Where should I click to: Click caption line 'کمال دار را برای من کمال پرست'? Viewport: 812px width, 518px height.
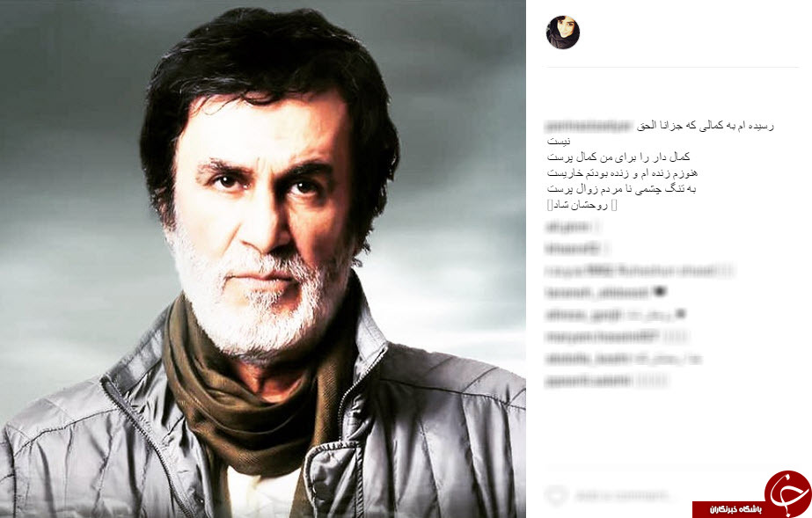(618, 157)
